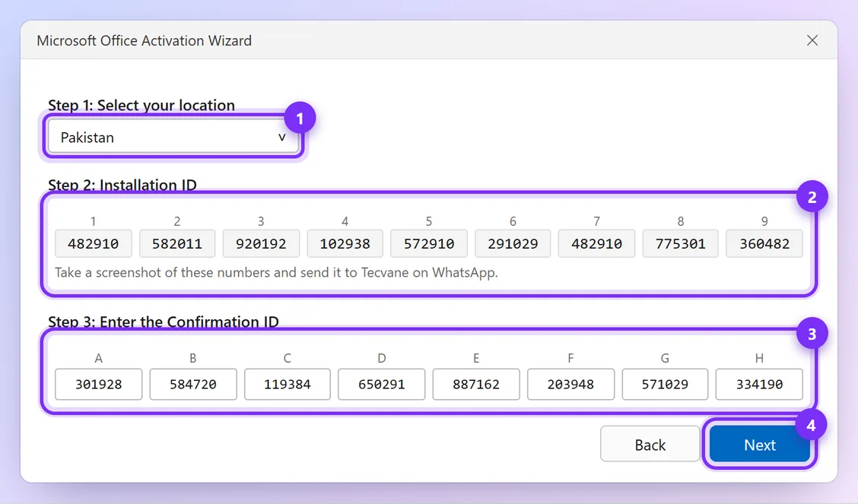
Task: Click Confirmation ID field A with 301928
Action: pos(98,385)
